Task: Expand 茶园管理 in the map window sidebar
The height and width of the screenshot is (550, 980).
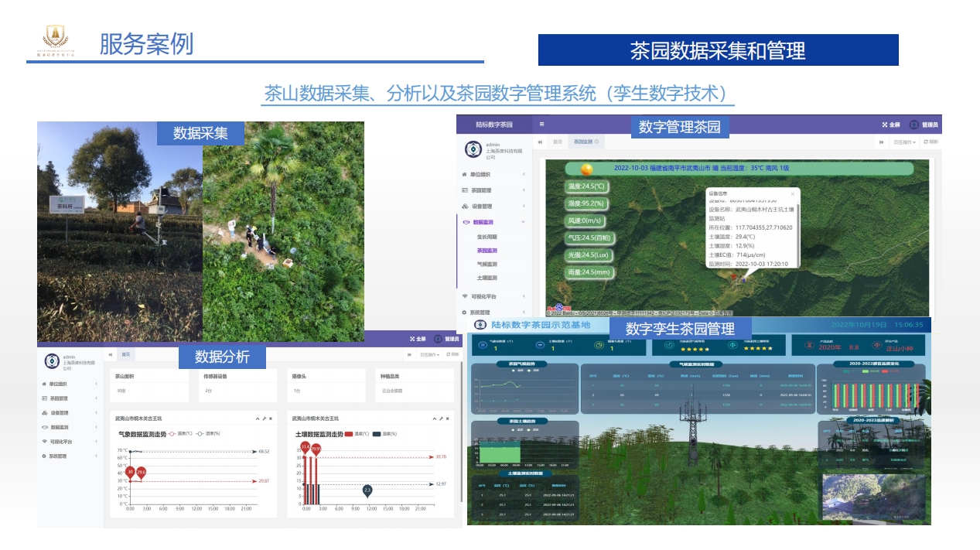Action: pos(493,190)
